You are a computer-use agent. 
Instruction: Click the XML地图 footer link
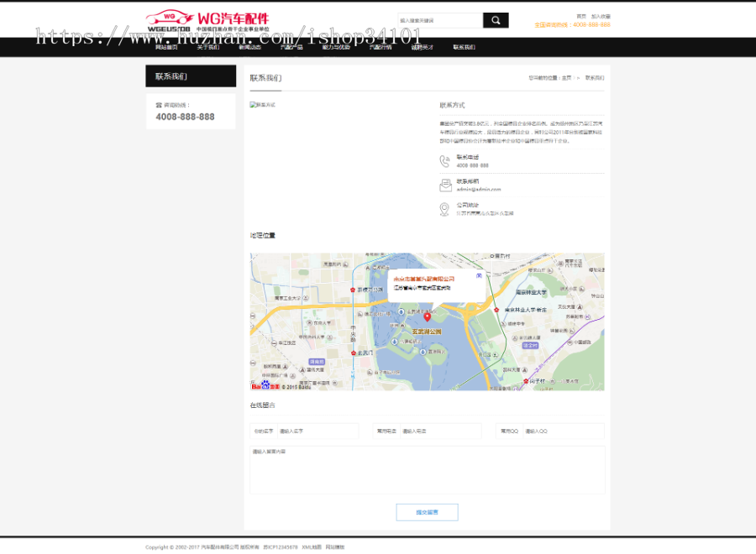pyautogui.click(x=312, y=546)
